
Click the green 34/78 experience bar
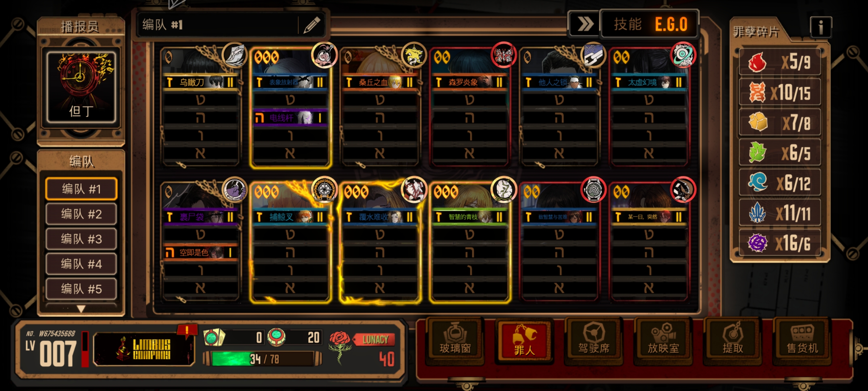click(x=263, y=359)
